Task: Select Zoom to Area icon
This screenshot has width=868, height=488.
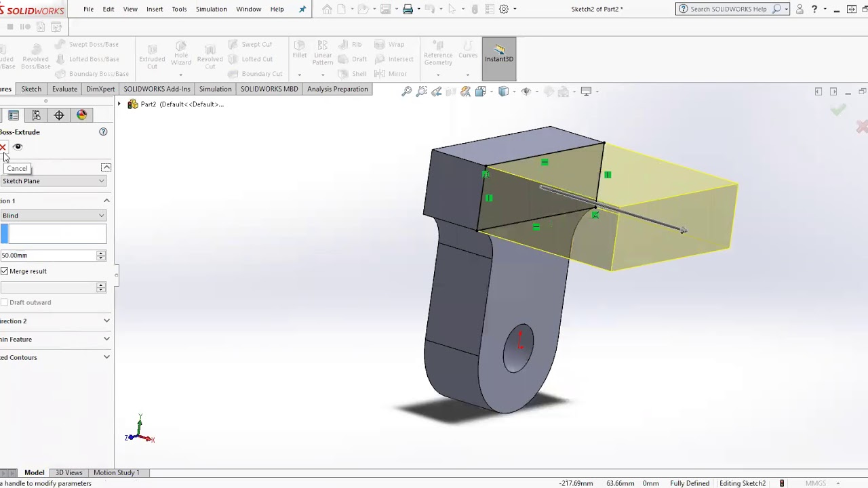Action: click(421, 91)
